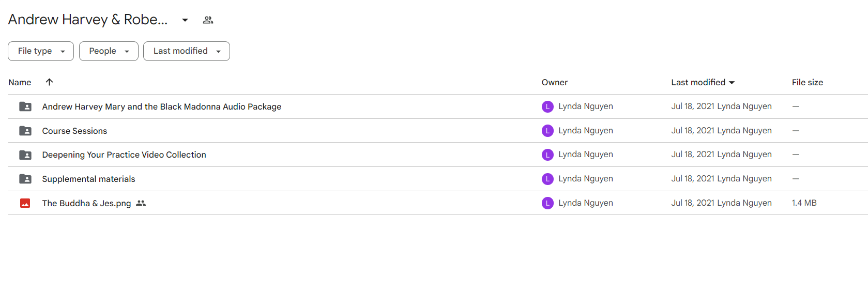Open Last modified column sort menu

tap(703, 83)
